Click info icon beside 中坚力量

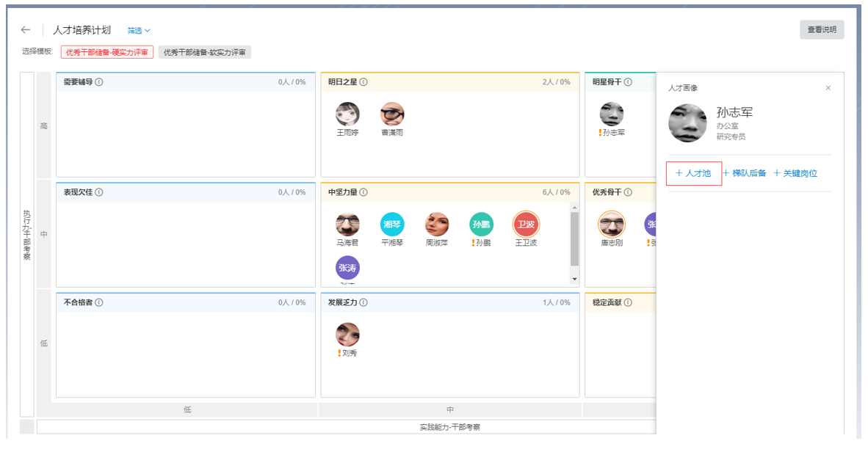[364, 192]
